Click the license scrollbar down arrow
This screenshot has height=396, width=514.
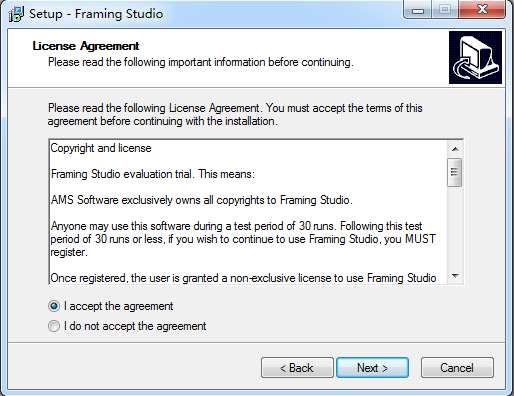[455, 276]
